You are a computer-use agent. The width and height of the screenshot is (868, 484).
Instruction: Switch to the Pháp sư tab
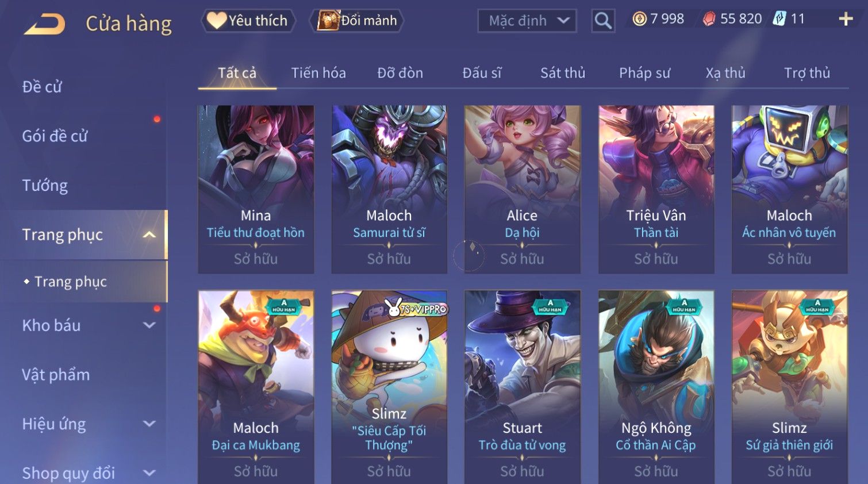point(644,73)
